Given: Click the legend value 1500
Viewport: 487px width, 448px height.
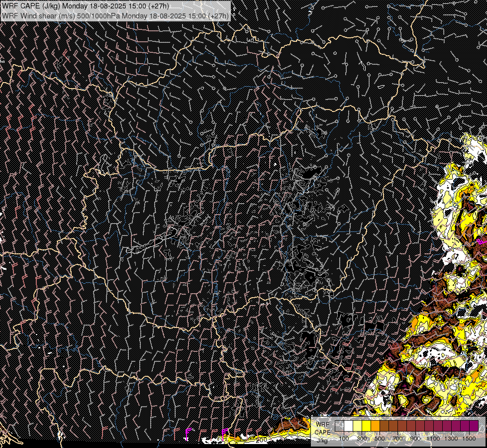Looking at the screenshot, I should coord(469,439).
